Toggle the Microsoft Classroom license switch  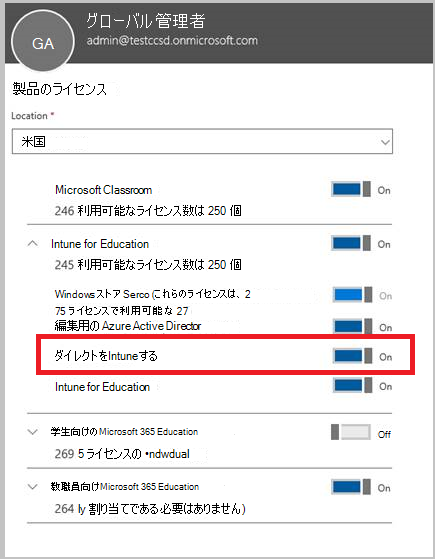click(351, 189)
